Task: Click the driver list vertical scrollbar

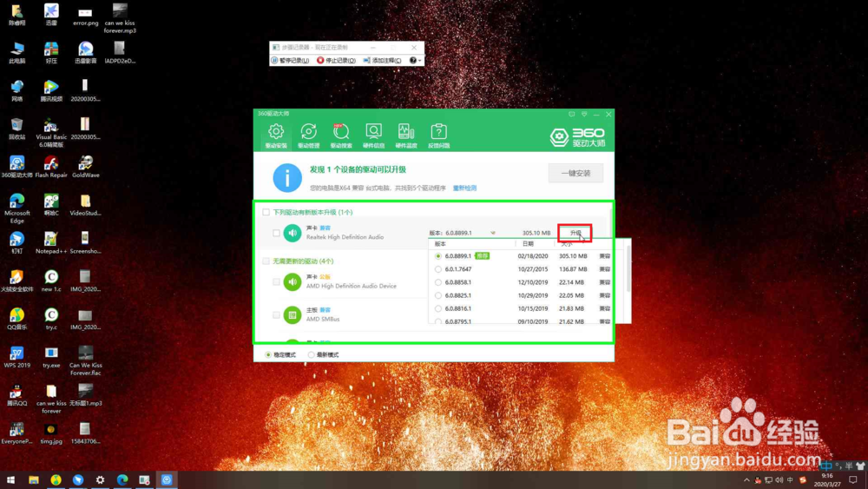Action: click(611, 221)
